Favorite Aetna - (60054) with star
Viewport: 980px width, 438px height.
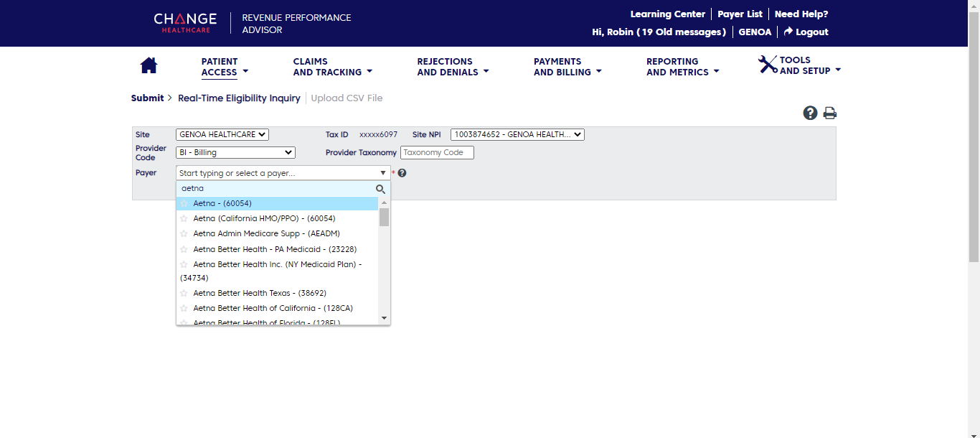[x=184, y=204]
